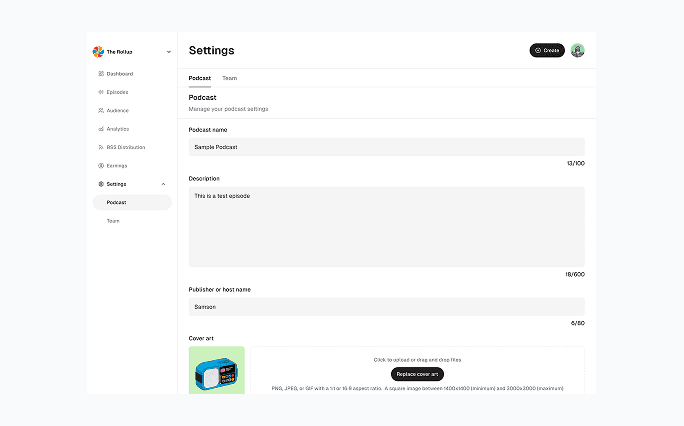Open the Analytics chart icon
This screenshot has width=684, height=426.
tap(101, 129)
